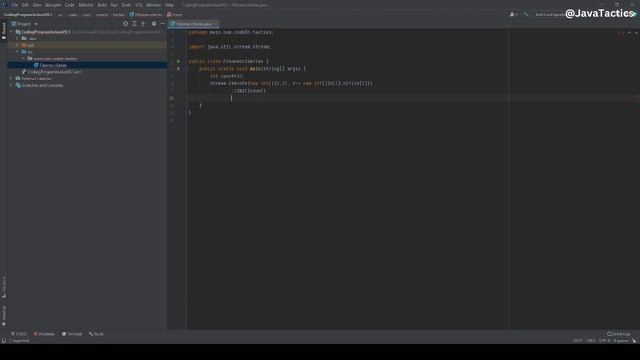Click the cursor position indicator in status bar
Viewport: 640px width, 360px height.
pos(578,340)
